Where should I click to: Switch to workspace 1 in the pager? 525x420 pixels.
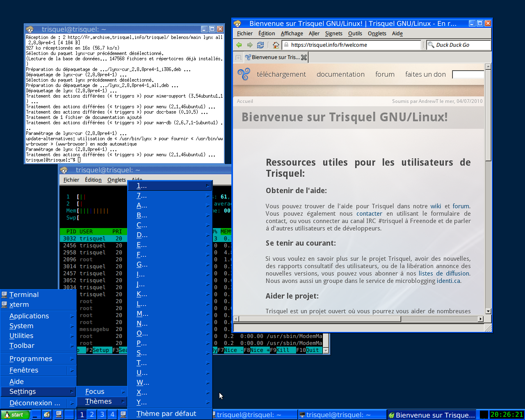coord(82,415)
